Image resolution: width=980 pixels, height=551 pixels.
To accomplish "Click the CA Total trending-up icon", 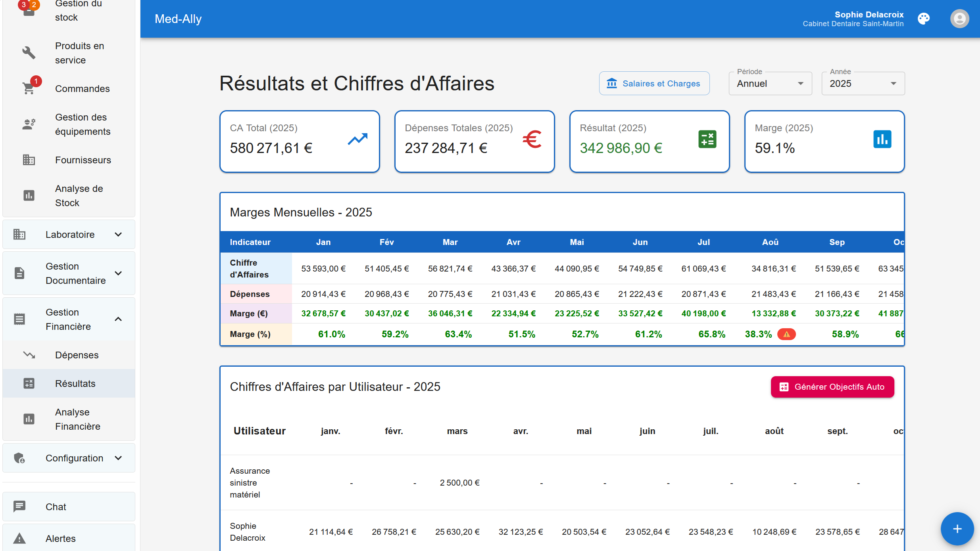I will (357, 139).
